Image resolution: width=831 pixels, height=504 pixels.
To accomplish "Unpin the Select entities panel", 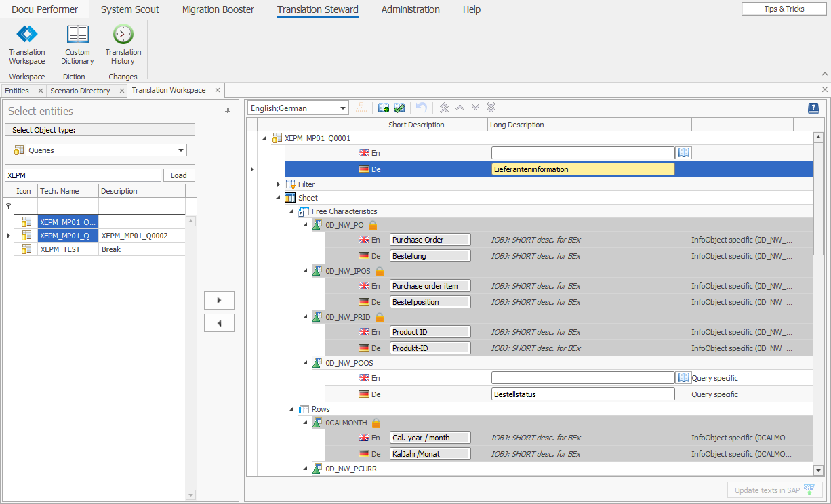I will pos(228,111).
